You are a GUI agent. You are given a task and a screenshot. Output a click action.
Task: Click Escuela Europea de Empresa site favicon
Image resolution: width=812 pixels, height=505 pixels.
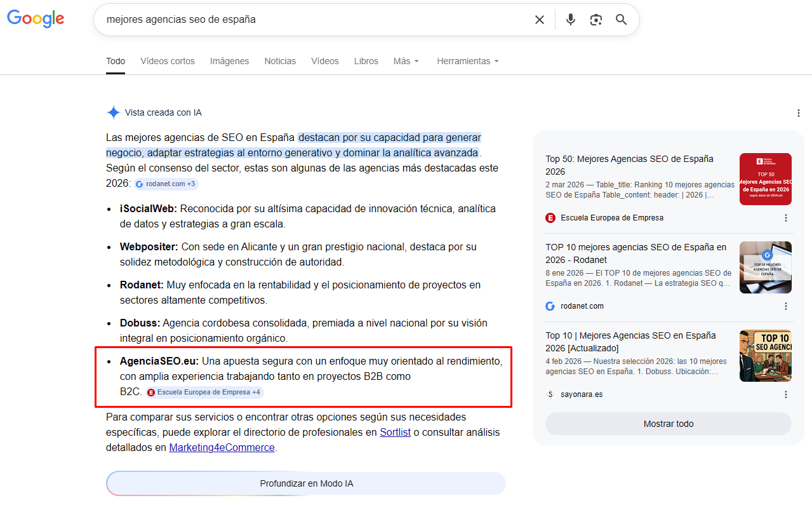[550, 218]
